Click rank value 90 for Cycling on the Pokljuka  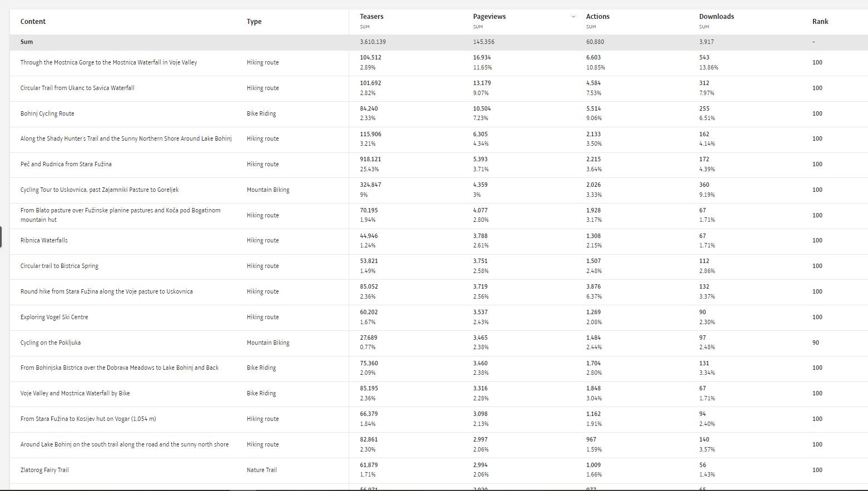[816, 343]
